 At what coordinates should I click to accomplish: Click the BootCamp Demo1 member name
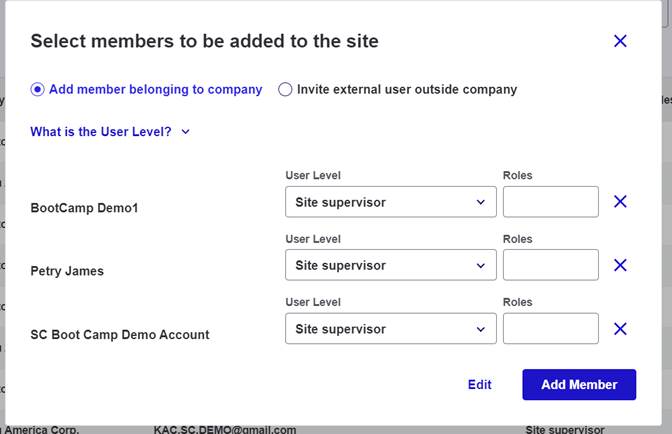(x=84, y=208)
